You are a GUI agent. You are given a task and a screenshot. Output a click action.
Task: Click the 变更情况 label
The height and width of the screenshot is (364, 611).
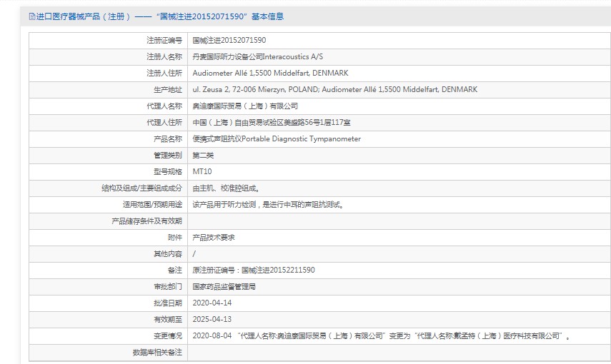pos(168,336)
